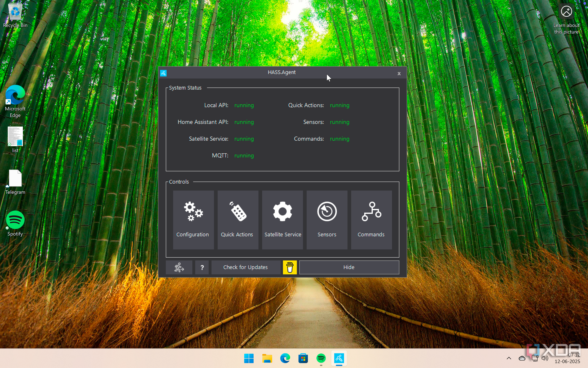The image size is (588, 368).
Task: Open Quick Actions remote control panel
Action: 238,220
